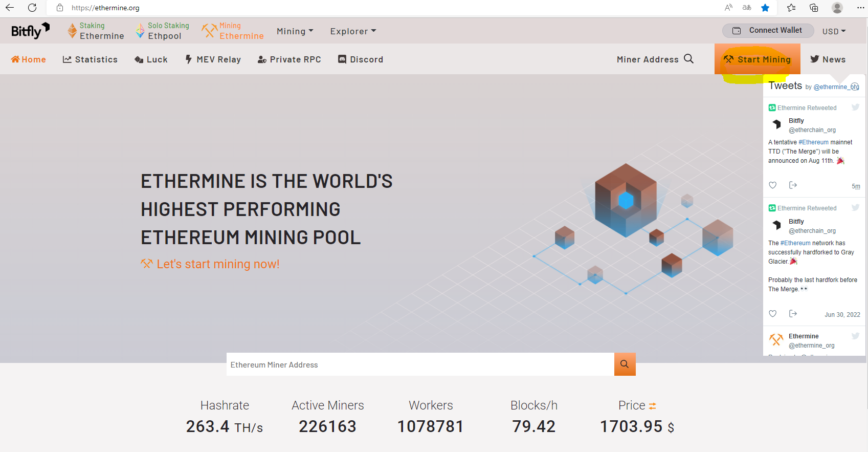Toggle the News Twitter panel
The width and height of the screenshot is (868, 452).
(828, 59)
